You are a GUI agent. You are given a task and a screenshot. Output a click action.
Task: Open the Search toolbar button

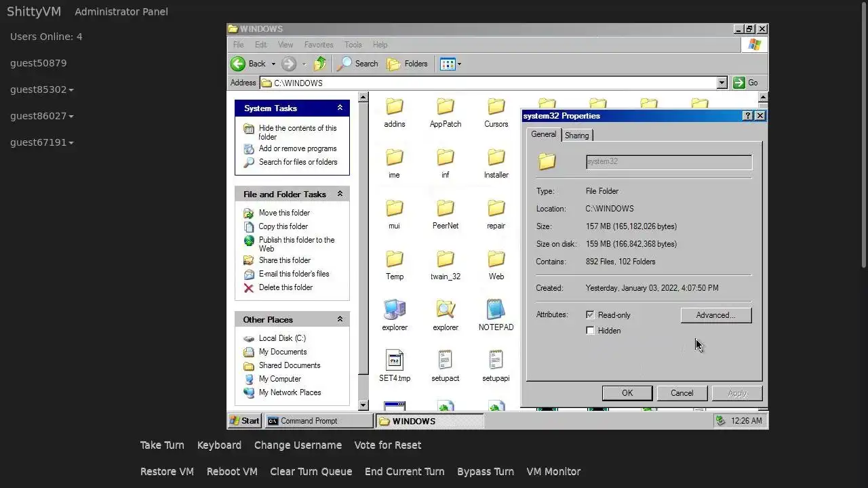[358, 64]
